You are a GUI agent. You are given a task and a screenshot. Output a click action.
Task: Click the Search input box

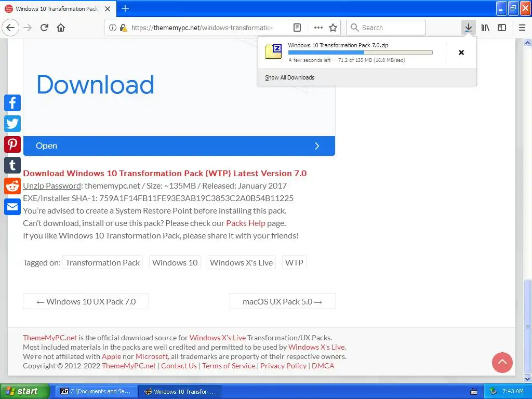tap(386, 28)
